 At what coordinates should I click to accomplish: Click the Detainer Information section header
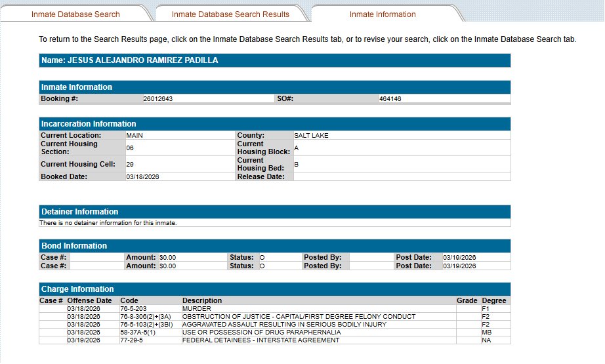pyautogui.click(x=275, y=212)
